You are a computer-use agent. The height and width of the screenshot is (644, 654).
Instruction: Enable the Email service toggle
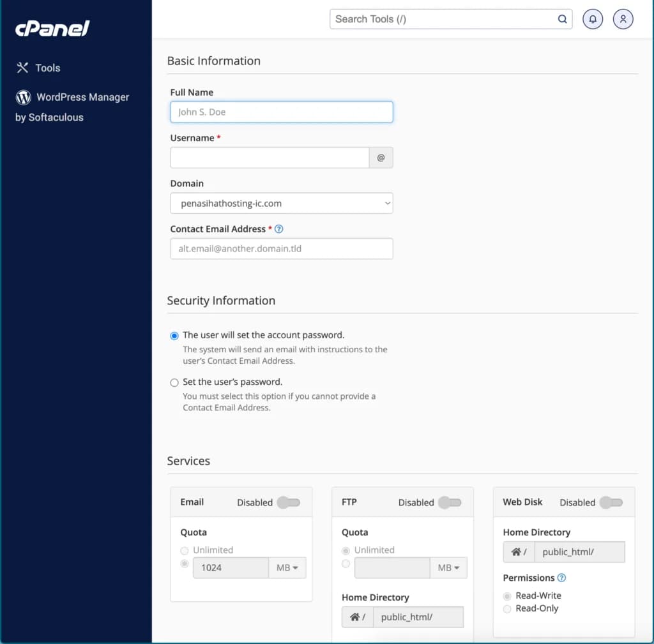[x=289, y=503]
